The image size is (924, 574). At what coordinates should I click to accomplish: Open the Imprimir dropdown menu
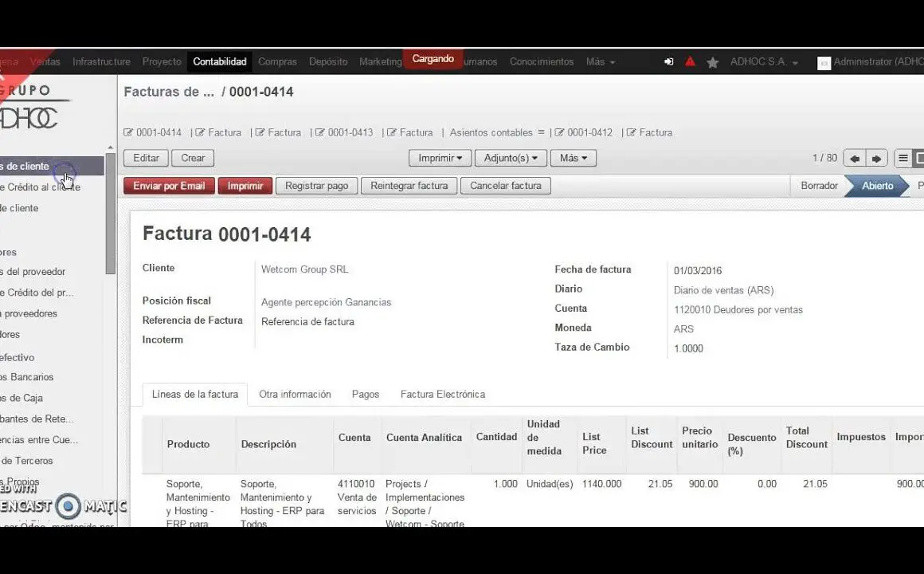(x=440, y=159)
